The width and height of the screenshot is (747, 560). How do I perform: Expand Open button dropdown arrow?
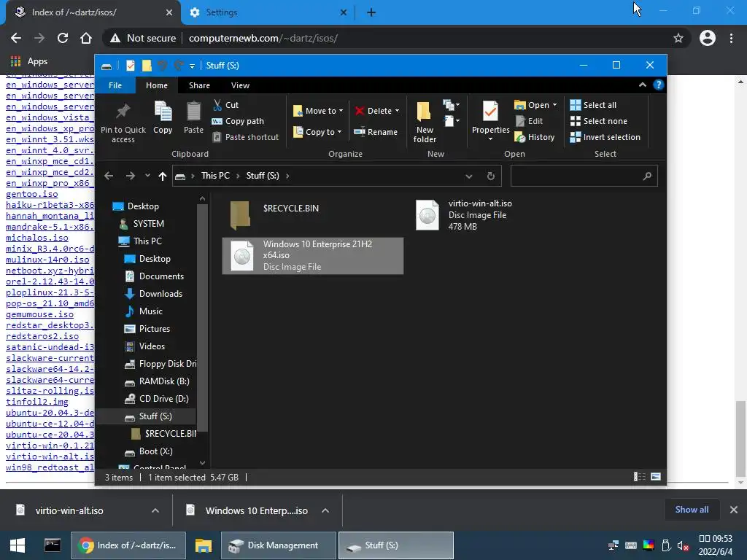point(554,105)
